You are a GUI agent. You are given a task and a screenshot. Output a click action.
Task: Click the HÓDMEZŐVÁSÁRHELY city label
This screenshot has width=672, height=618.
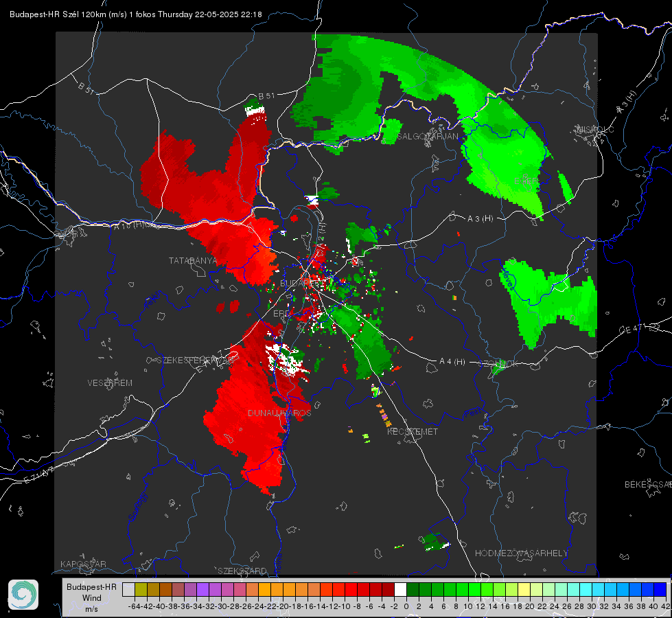(521, 553)
